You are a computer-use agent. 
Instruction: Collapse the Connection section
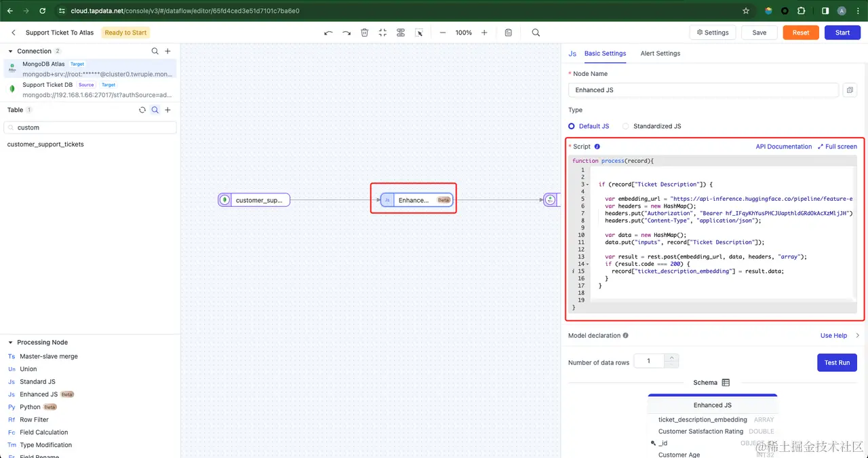coord(12,51)
